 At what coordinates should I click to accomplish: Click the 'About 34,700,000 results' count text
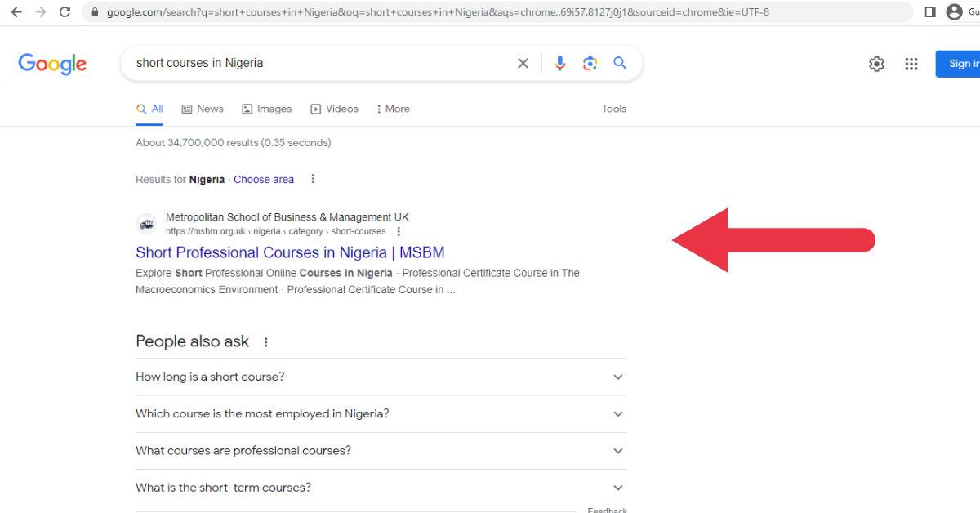click(x=234, y=143)
